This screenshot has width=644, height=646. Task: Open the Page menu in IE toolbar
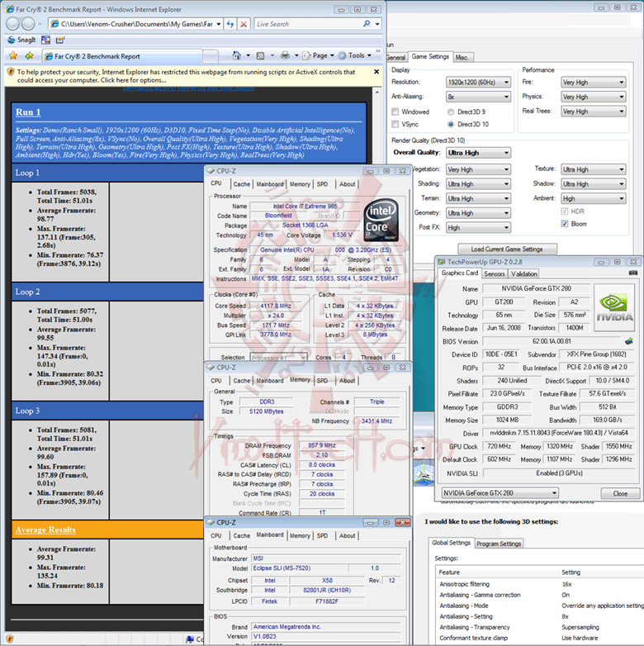[319, 55]
